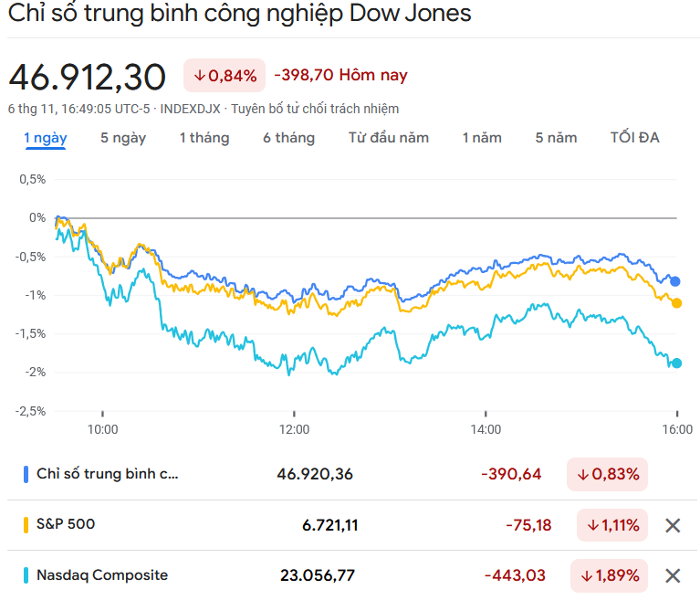700x600 pixels.
Task: Click the cyan Nasdaq endpoint dot
Action: click(x=676, y=363)
